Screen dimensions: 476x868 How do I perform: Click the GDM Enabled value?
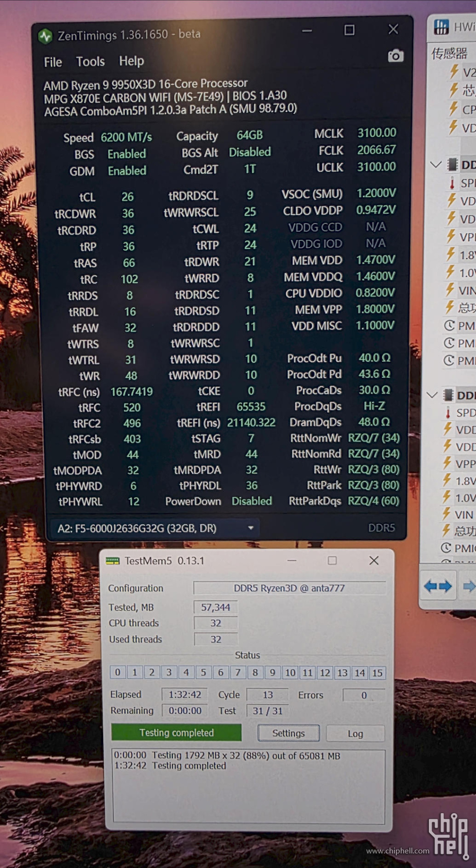(x=127, y=171)
